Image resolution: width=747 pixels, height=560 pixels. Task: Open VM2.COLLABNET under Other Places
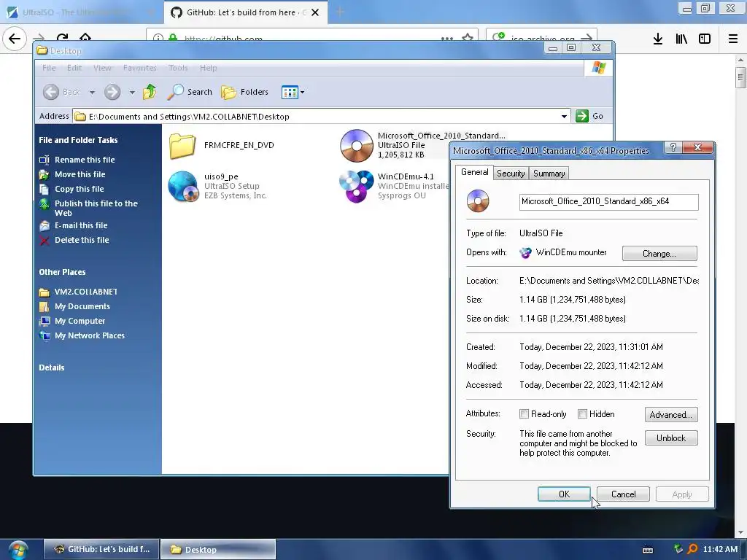click(x=85, y=292)
